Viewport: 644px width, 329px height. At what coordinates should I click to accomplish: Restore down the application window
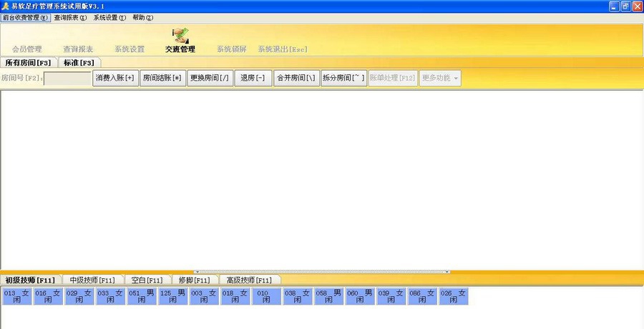click(625, 6)
